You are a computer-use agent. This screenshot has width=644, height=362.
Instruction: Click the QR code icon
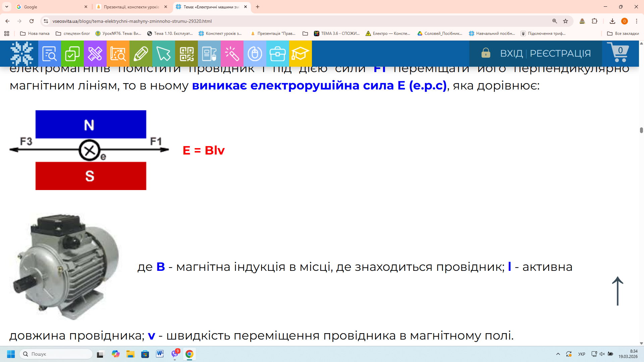click(x=186, y=54)
